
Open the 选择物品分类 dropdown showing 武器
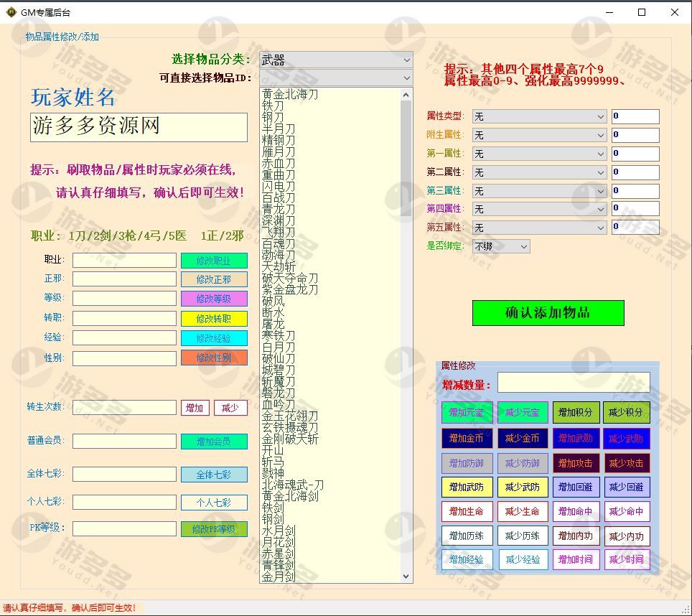point(336,60)
